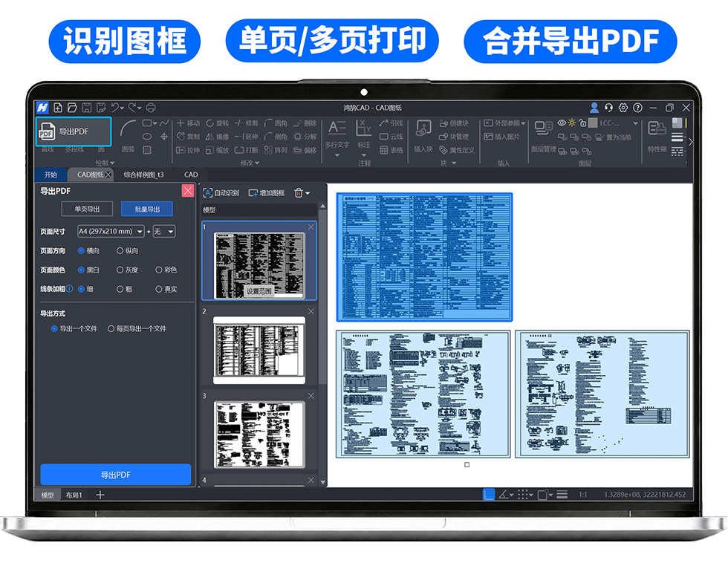Open the settings gear in title bar
The width and height of the screenshot is (728, 563).
point(623,108)
